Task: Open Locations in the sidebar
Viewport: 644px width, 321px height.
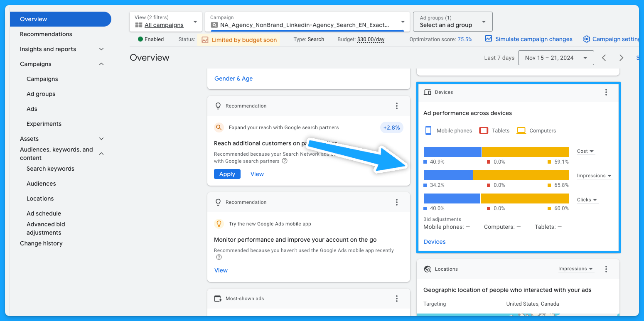Action: (40, 198)
